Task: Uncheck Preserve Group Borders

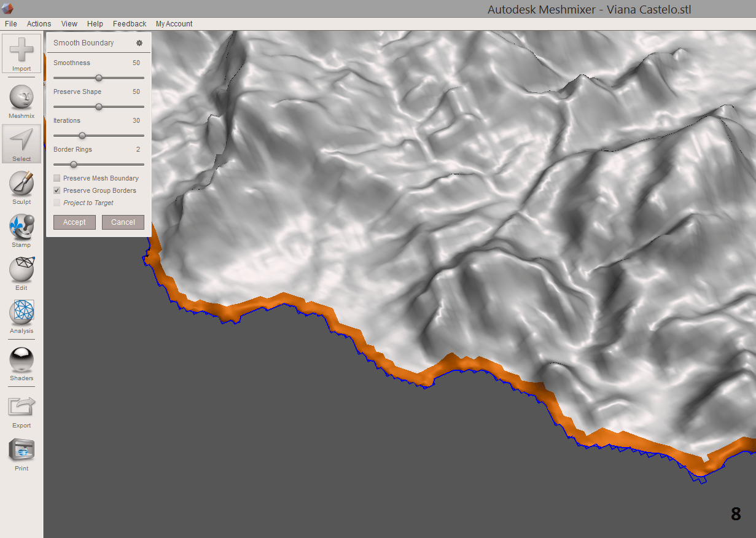Action: pyautogui.click(x=57, y=190)
